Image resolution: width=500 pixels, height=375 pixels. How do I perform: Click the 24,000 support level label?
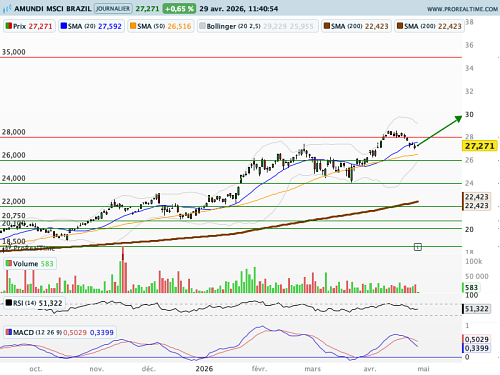tap(14, 178)
